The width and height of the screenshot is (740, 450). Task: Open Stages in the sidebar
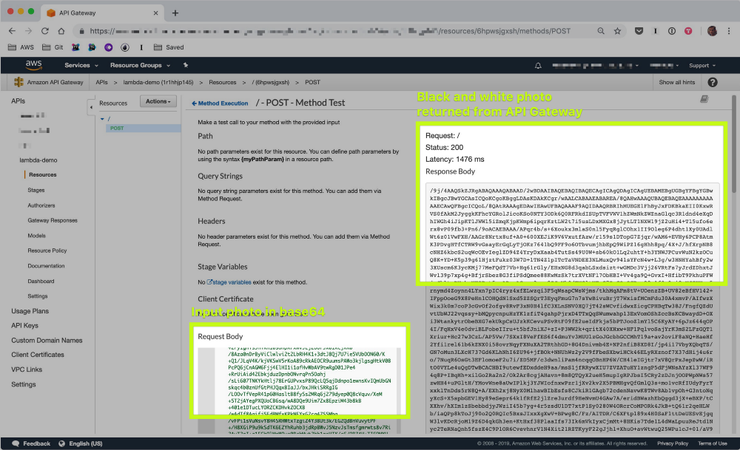point(36,190)
